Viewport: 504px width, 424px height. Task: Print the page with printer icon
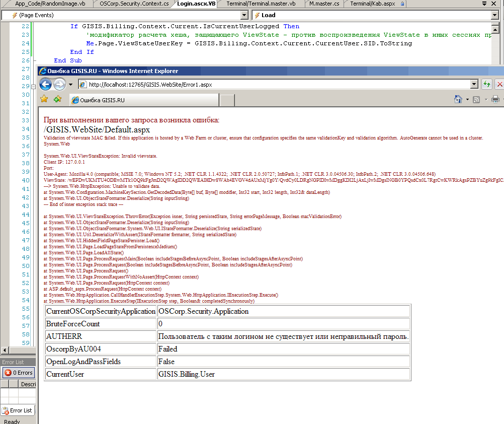[495, 99]
